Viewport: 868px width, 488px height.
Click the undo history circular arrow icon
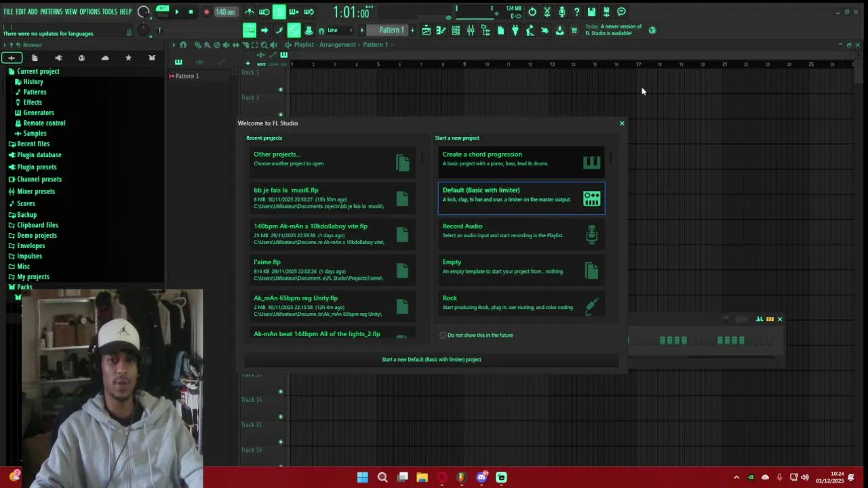532,12
